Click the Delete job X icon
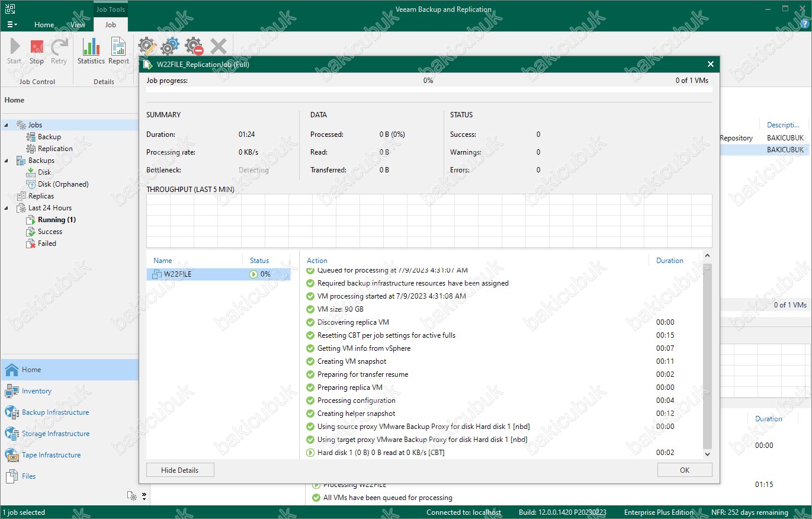This screenshot has width=812, height=519. point(218,46)
